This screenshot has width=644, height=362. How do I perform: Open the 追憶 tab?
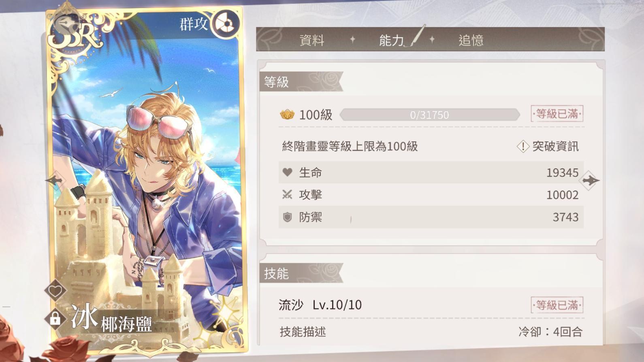pos(471,40)
